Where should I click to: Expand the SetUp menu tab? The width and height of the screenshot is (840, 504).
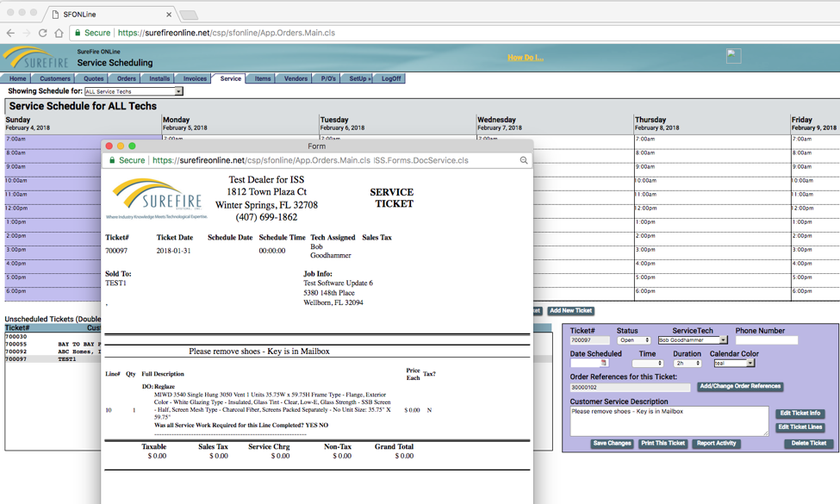pyautogui.click(x=359, y=78)
